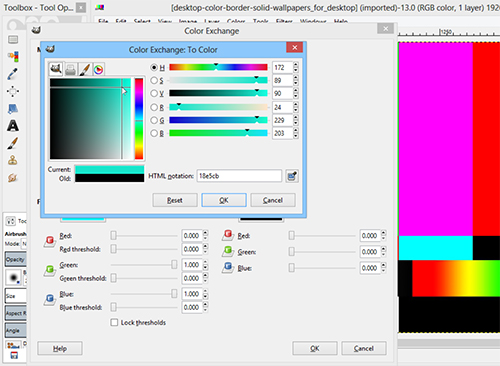Click the eyedropper icon beside HTML notation
Image resolution: width=500 pixels, height=366 pixels.
tap(292, 176)
